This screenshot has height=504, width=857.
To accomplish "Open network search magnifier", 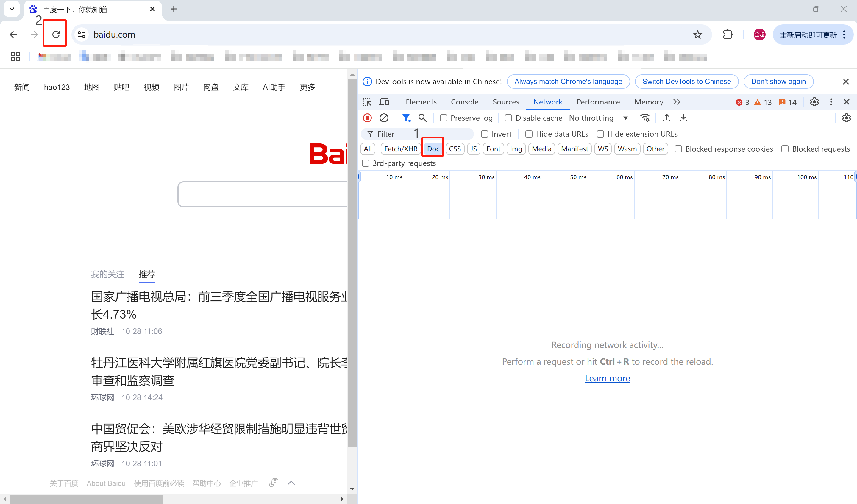I will click(422, 118).
